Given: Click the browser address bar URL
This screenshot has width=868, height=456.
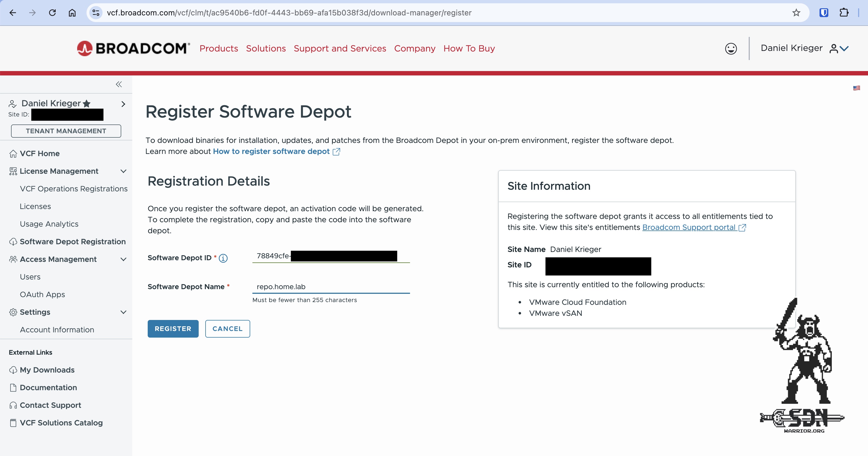Looking at the screenshot, I should (x=289, y=13).
